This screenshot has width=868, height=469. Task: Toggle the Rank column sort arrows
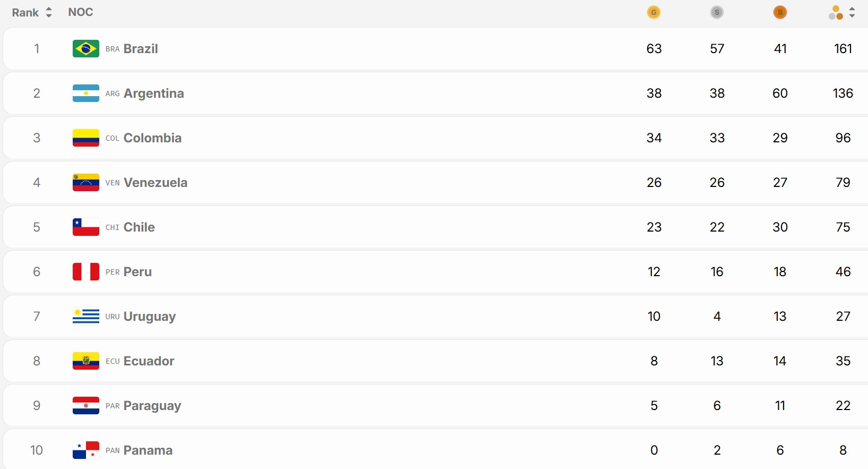coord(49,12)
